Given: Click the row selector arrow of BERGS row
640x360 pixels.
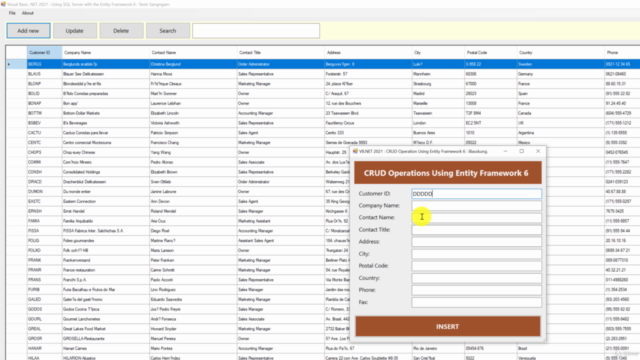Looking at the screenshot, I should (16, 64).
